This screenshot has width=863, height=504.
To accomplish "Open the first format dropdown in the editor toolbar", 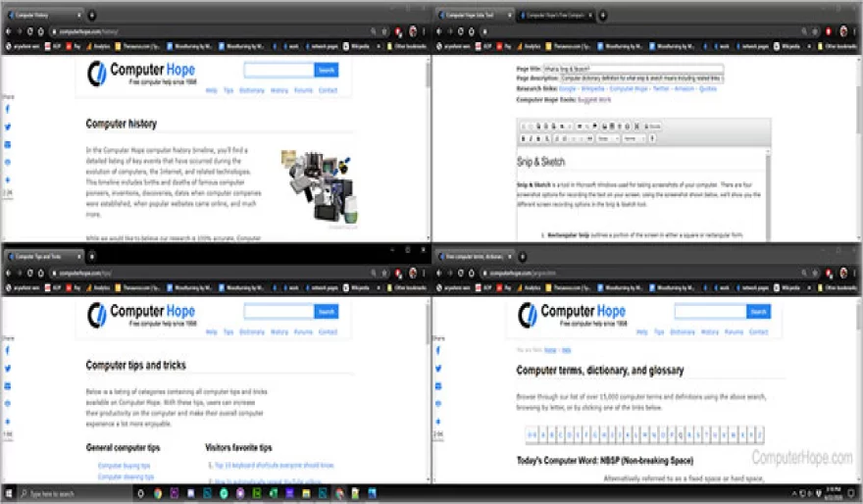I will coord(608,138).
